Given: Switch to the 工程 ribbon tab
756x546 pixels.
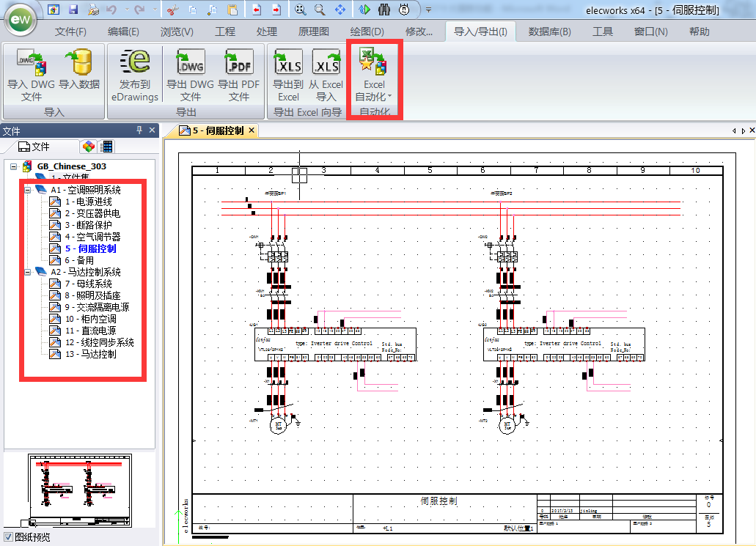Looking at the screenshot, I should coord(225,32).
